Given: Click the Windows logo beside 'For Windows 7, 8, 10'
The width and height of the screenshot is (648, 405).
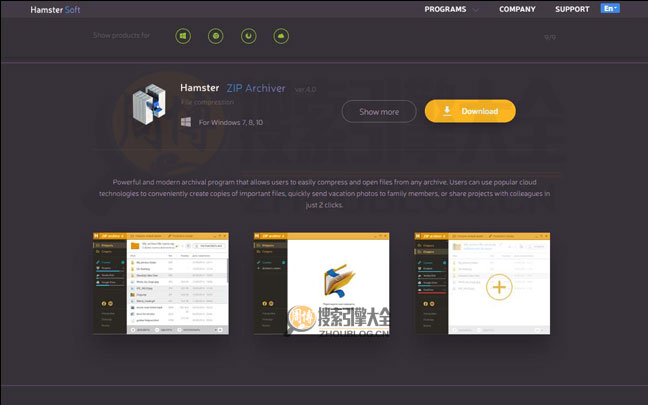Looking at the screenshot, I should pos(186,122).
